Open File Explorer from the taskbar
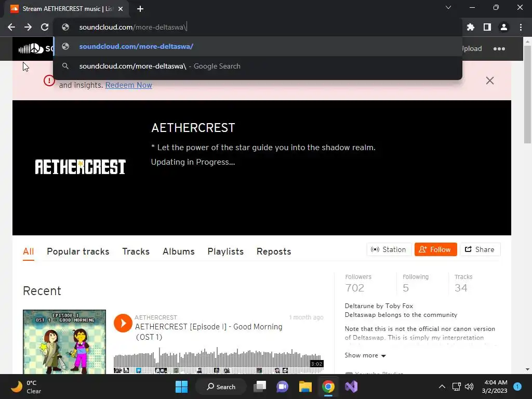 tap(305, 387)
